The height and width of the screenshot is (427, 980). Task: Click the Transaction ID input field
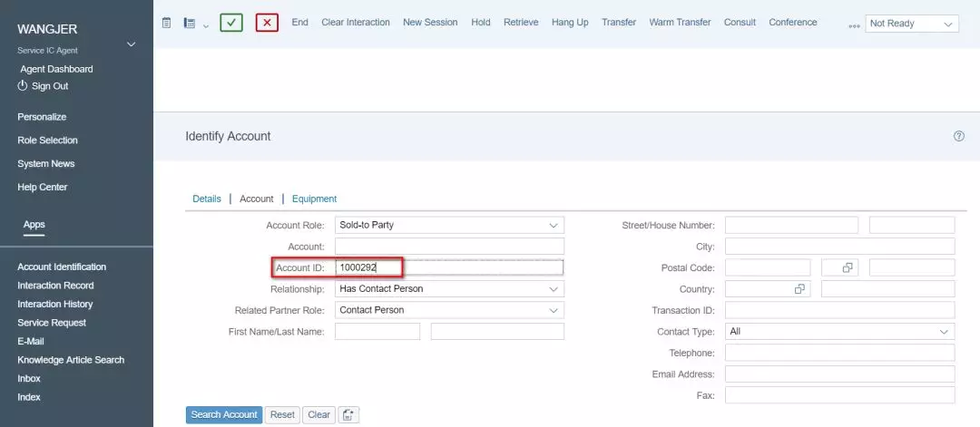click(840, 310)
